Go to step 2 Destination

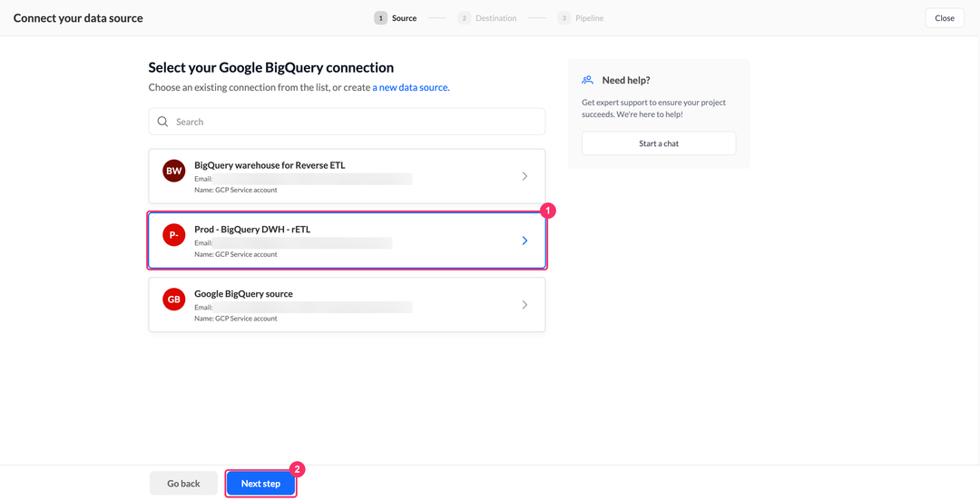(x=487, y=18)
